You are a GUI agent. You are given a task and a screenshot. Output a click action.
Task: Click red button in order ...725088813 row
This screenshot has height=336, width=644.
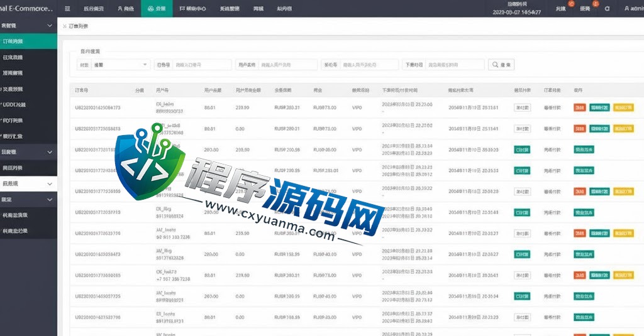pyautogui.click(x=579, y=128)
